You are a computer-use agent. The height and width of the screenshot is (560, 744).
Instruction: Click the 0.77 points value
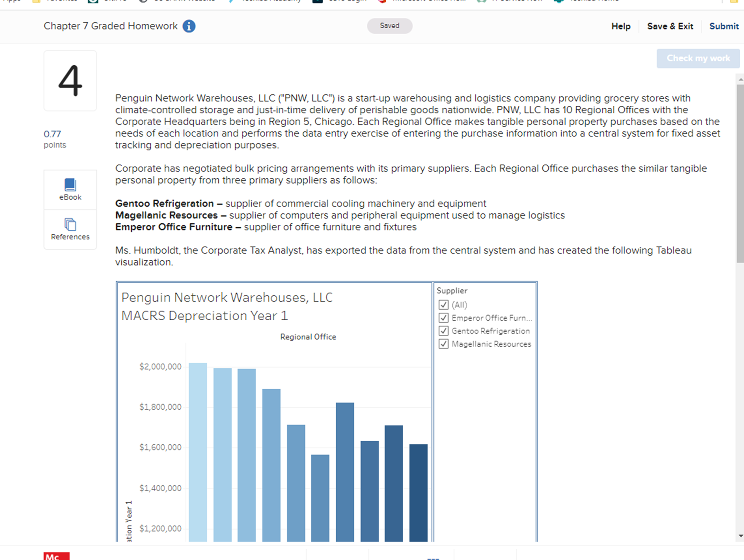pyautogui.click(x=52, y=134)
